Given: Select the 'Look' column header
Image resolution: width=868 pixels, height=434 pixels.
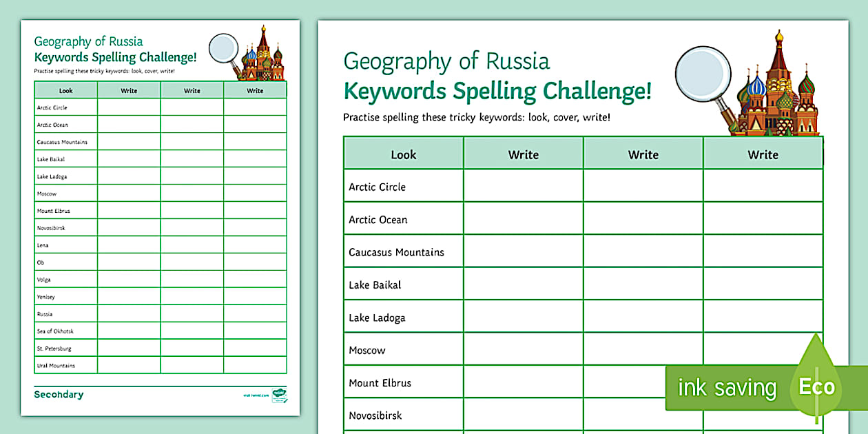Looking at the screenshot, I should 403,153.
